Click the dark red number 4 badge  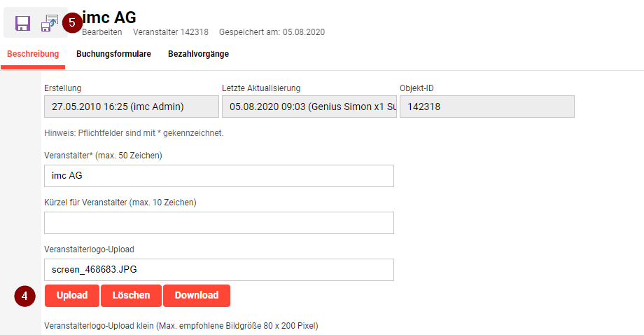coord(24,296)
